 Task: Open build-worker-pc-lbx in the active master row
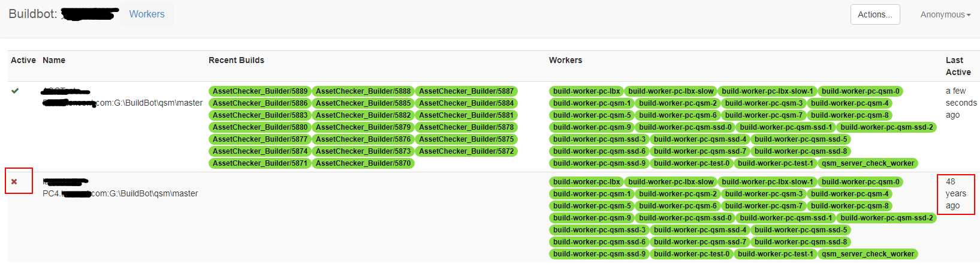point(587,91)
